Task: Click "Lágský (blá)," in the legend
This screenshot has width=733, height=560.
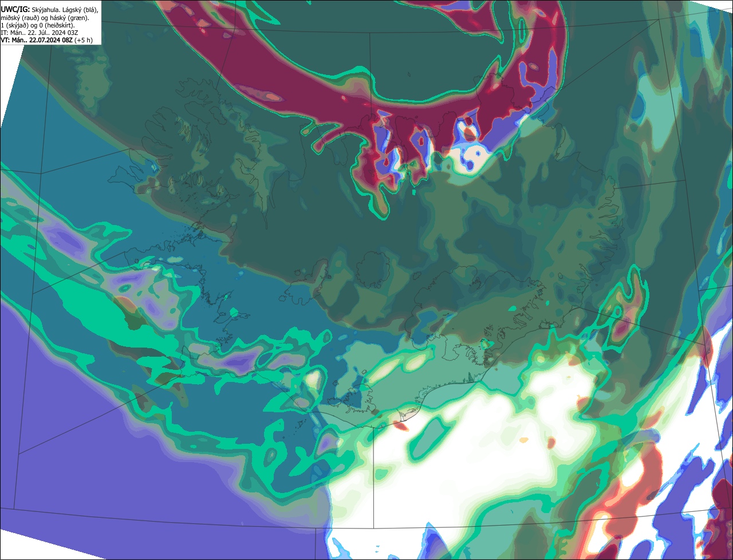Action: click(80, 10)
